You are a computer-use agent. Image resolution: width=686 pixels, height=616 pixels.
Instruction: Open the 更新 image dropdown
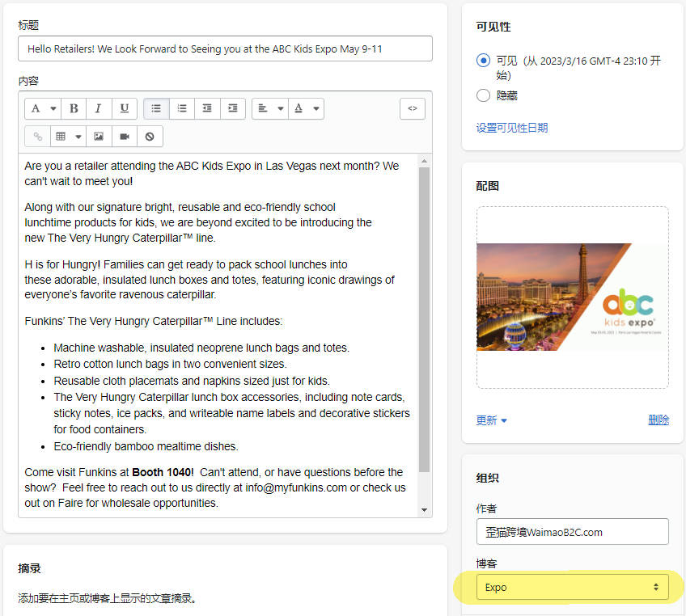tap(491, 420)
